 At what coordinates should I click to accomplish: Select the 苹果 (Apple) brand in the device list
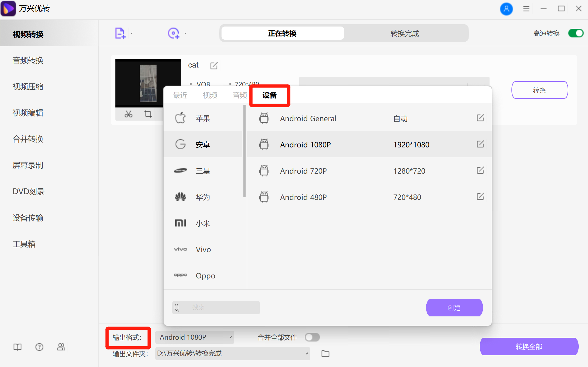click(203, 118)
